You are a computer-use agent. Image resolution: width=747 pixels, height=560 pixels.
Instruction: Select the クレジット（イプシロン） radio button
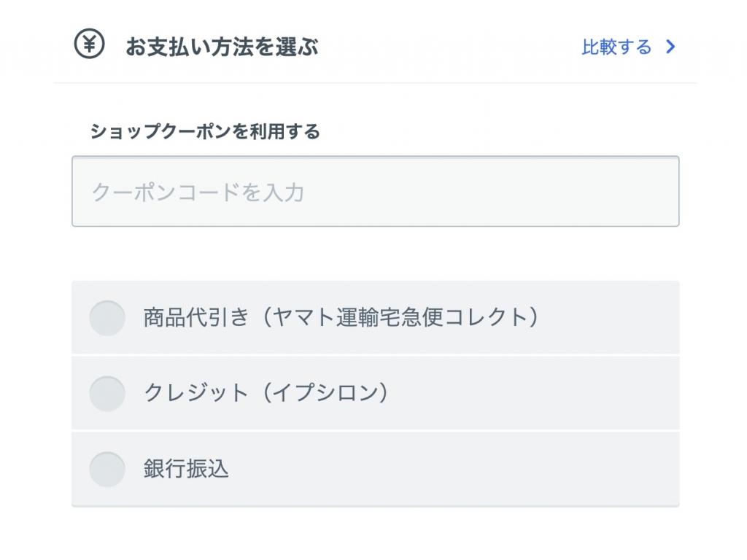click(107, 393)
